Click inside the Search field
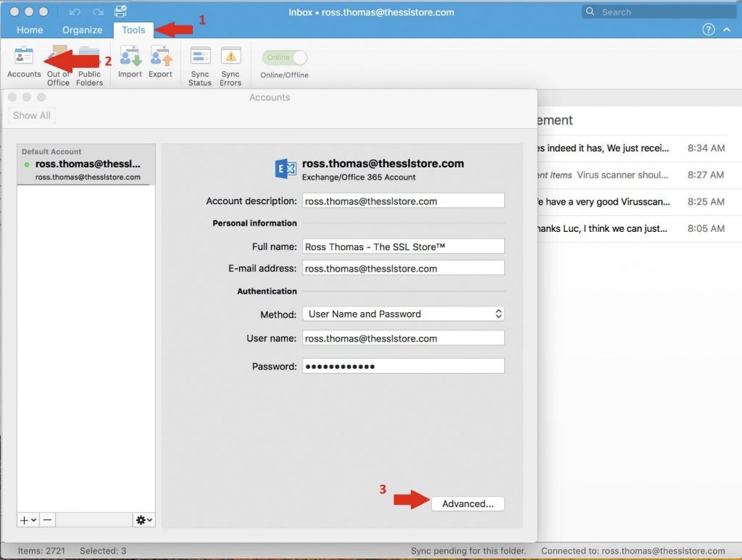The height and width of the screenshot is (560, 742). [x=659, y=11]
